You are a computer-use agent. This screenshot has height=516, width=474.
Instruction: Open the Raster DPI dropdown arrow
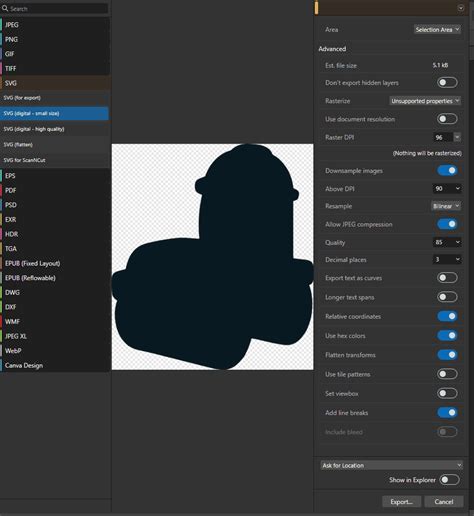(457, 137)
